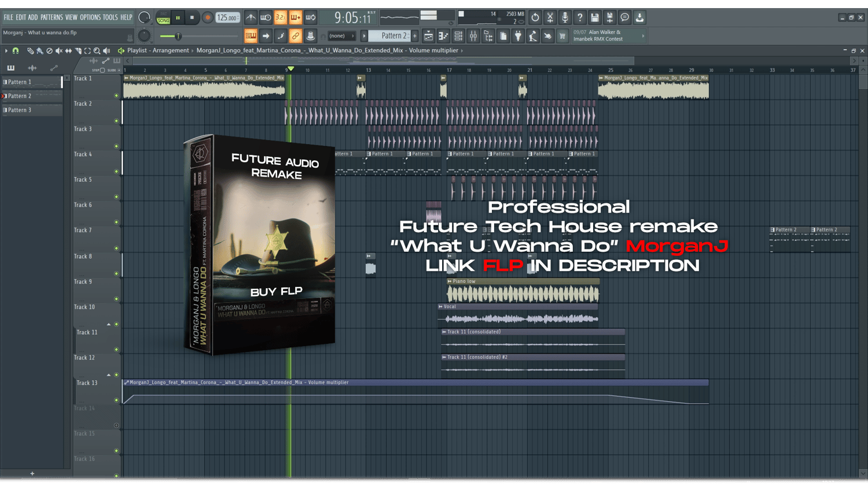The image size is (868, 488).
Task: Mute Track 13 with its green light
Action: [116, 400]
